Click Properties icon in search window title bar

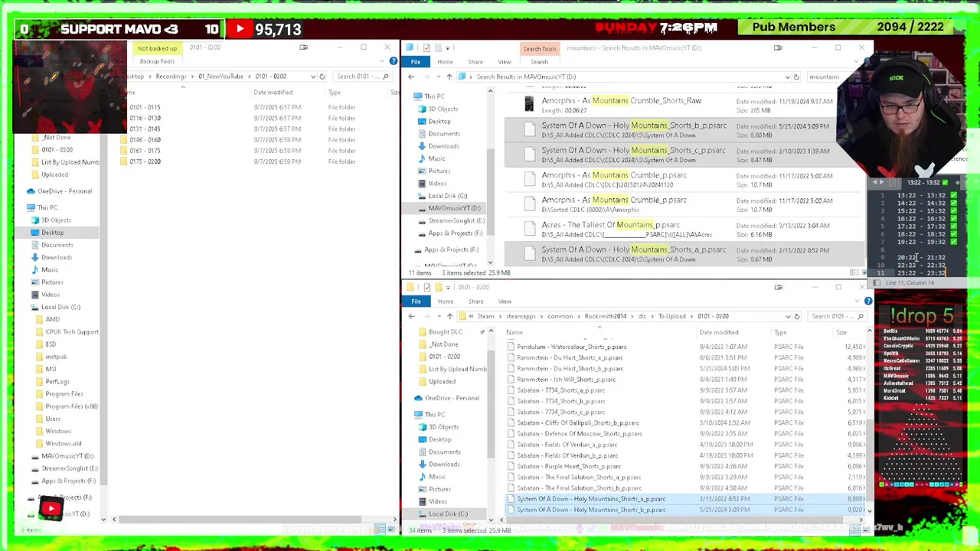click(x=426, y=47)
